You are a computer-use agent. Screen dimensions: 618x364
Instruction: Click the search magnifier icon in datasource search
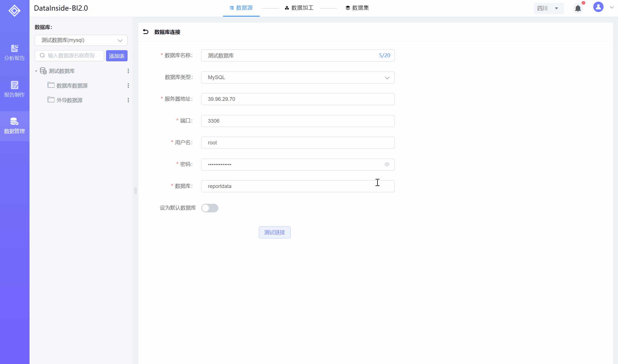[42, 56]
